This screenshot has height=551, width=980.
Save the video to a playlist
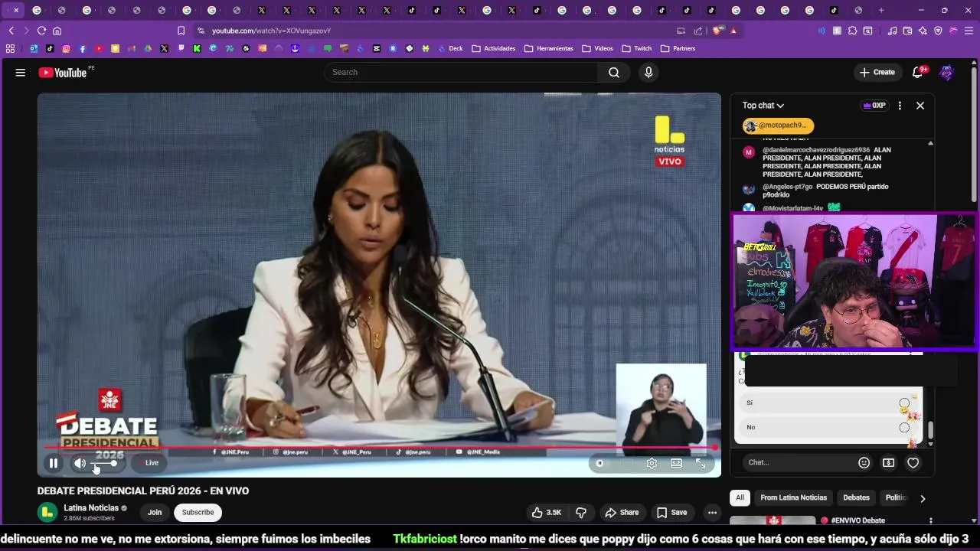point(671,513)
